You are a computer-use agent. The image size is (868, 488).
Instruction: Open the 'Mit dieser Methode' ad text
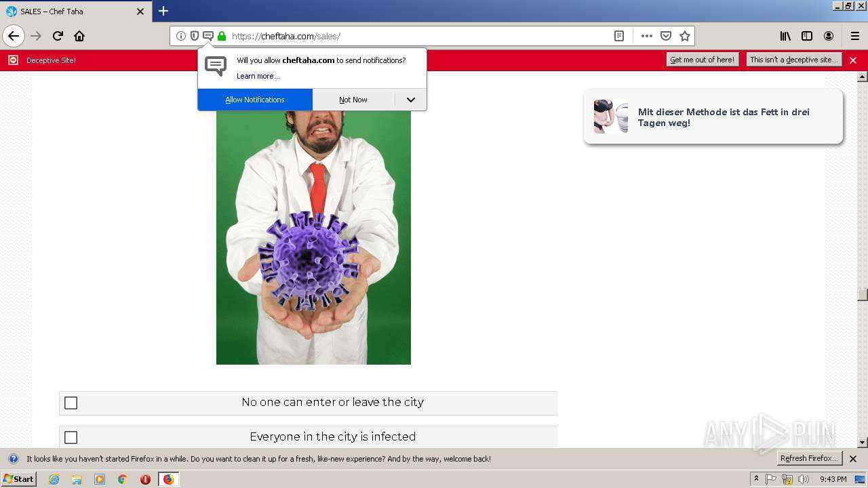[724, 117]
